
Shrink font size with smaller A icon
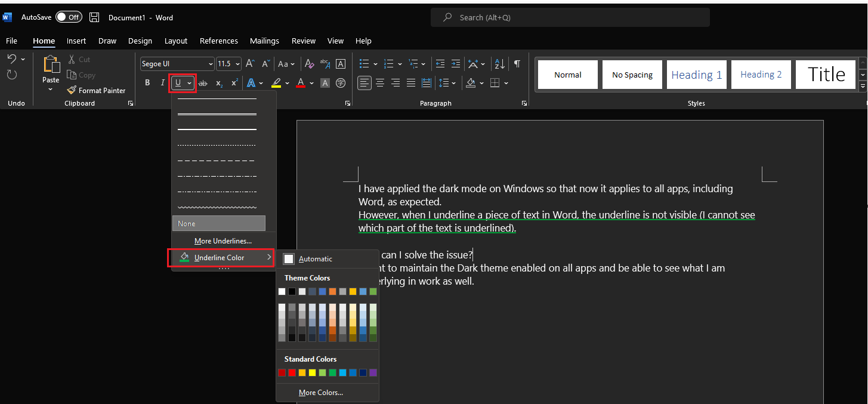(265, 64)
